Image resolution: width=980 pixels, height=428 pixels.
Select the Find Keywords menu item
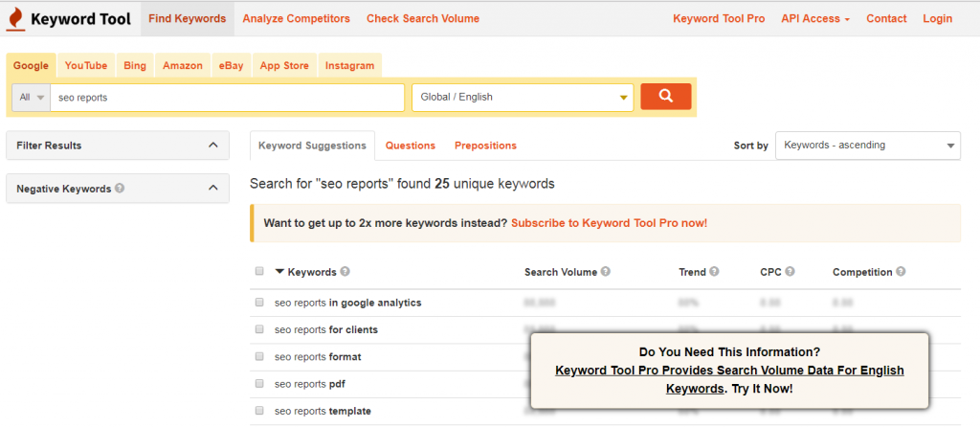[187, 19]
